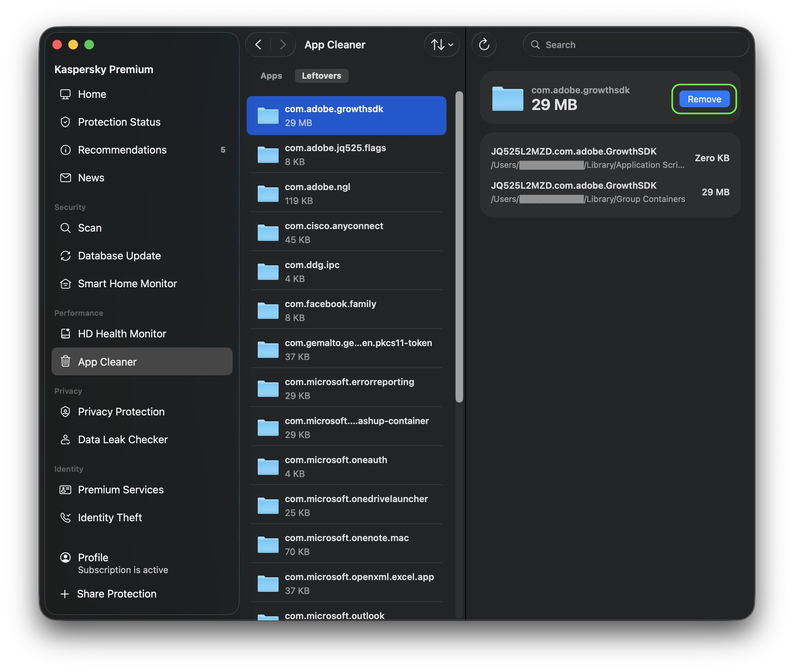Click the com.ddg.ipc folder icon
This screenshot has width=794, height=672.
coord(268,271)
